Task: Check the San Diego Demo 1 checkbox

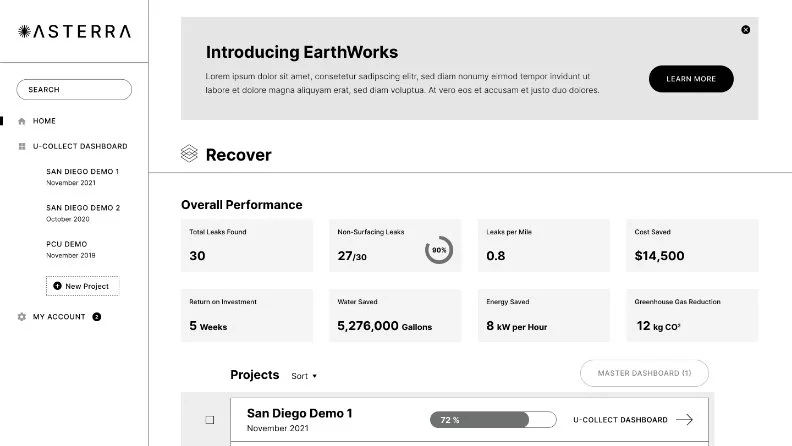Action: point(210,420)
